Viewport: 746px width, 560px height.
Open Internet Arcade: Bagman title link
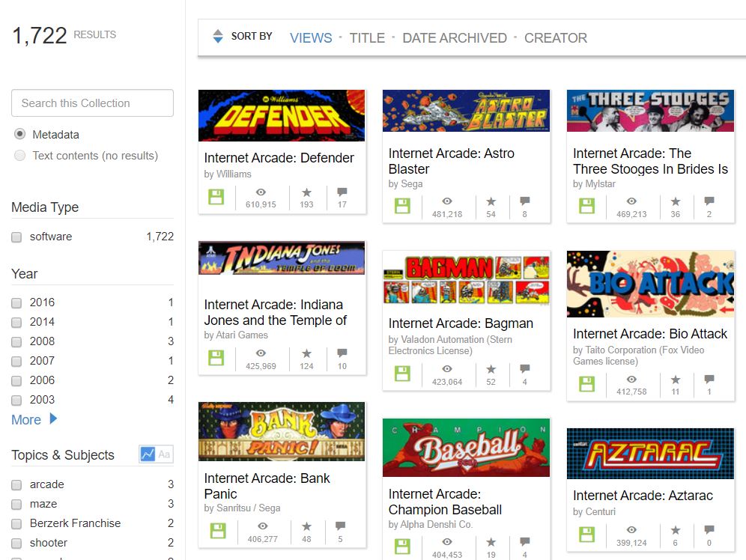[x=461, y=323]
